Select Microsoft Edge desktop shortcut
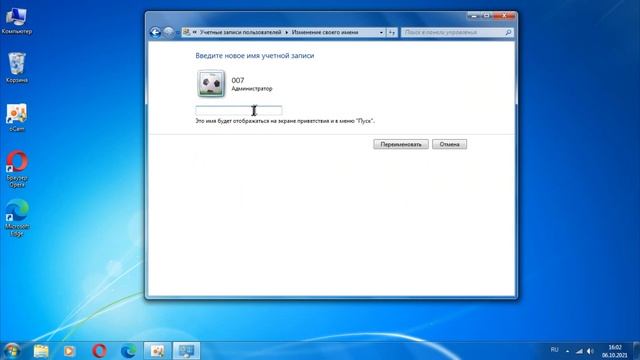The height and width of the screenshot is (360, 640). click(x=17, y=218)
